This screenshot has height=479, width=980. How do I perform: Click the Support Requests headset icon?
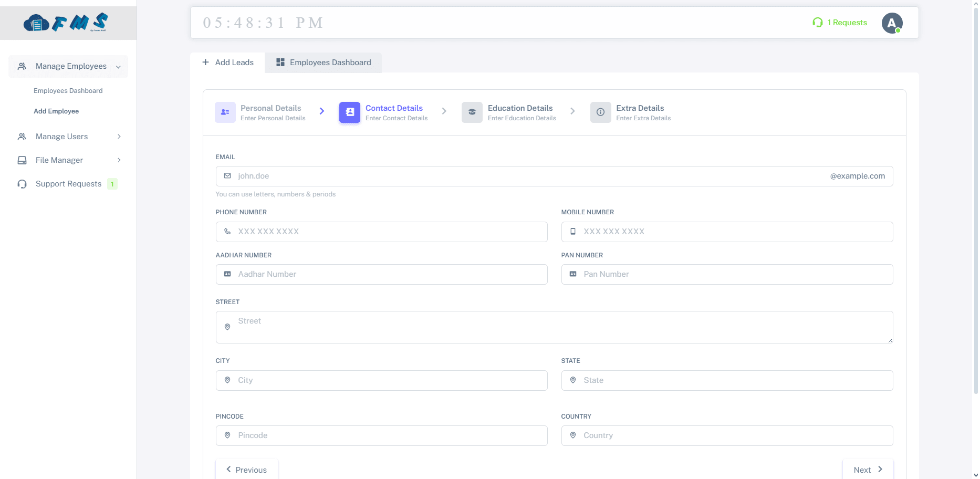tap(22, 184)
